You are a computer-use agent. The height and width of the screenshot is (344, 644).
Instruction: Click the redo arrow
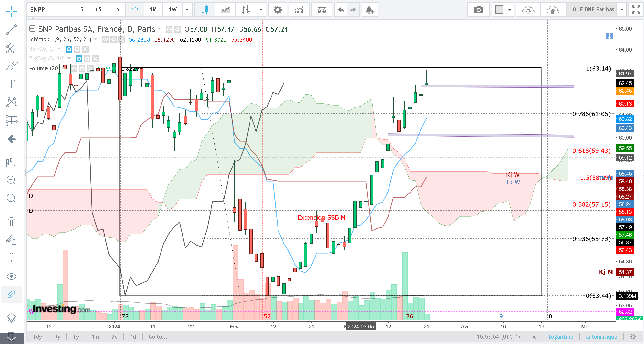click(353, 10)
